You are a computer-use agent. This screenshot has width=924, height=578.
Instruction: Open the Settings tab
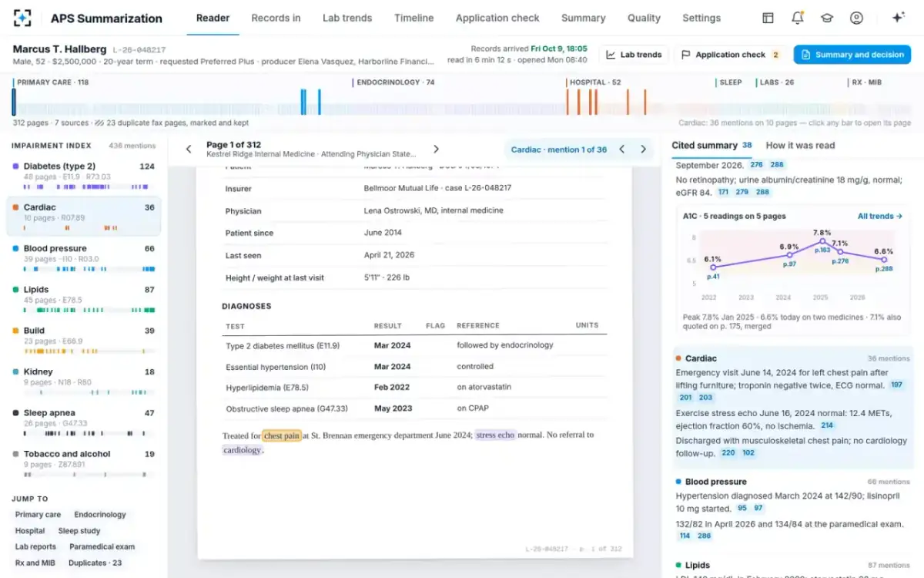tap(701, 18)
